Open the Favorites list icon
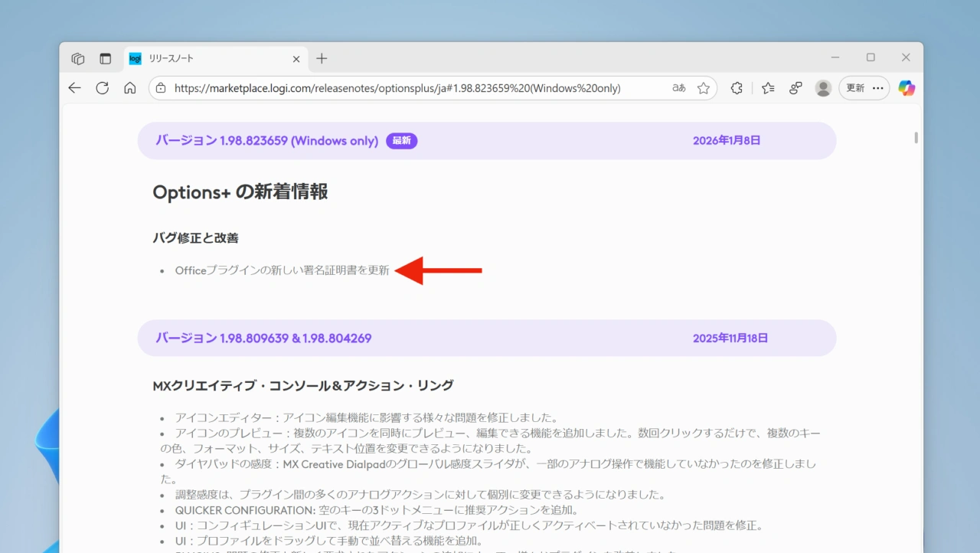The height and width of the screenshot is (553, 980). [768, 88]
